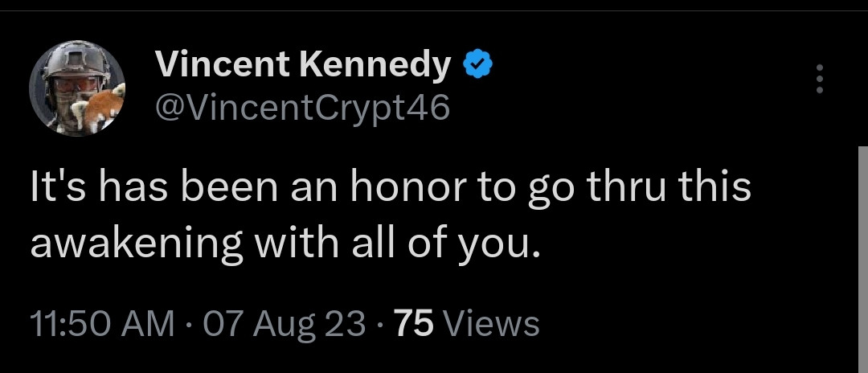Click the word Views beside the count
868x373 pixels.
tap(491, 324)
